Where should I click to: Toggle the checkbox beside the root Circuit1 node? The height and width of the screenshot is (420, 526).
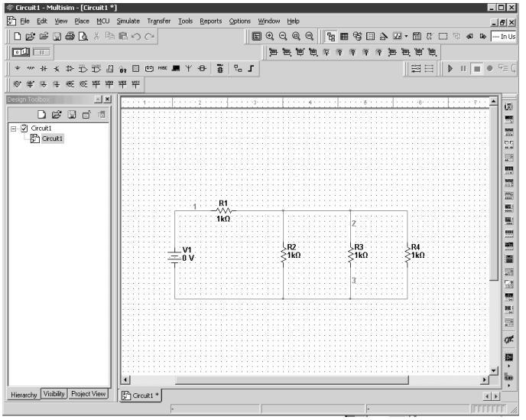[x=24, y=129]
